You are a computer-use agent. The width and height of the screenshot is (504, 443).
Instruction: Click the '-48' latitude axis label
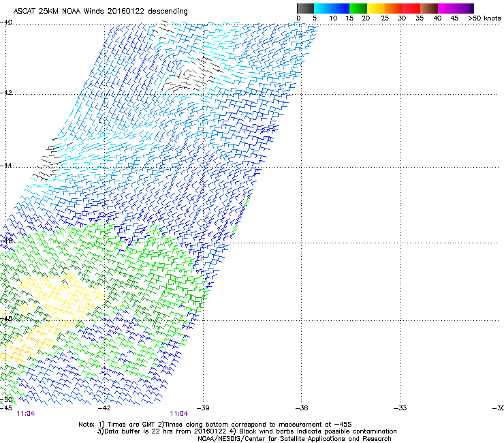(6, 318)
